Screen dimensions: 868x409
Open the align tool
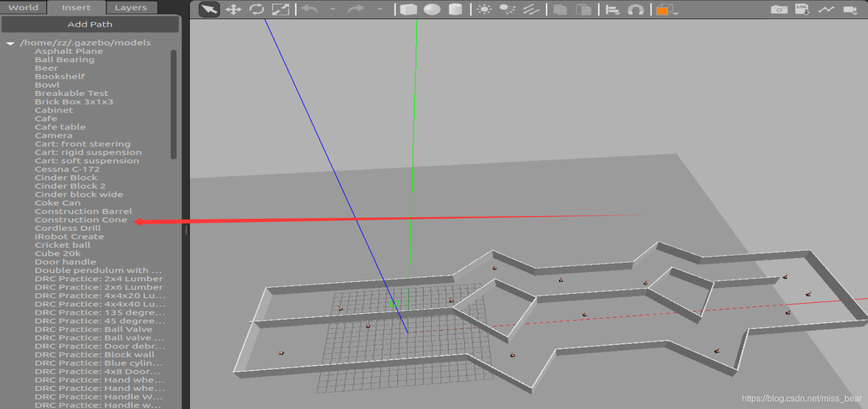(x=613, y=9)
